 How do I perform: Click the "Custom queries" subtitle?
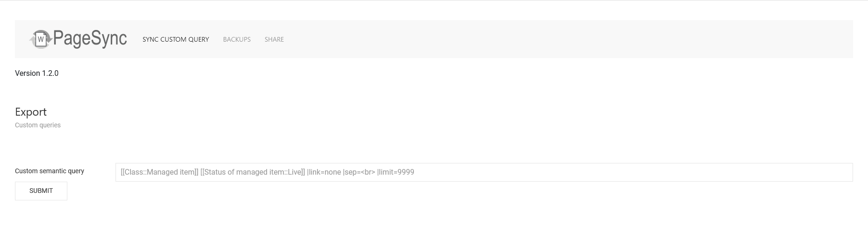(38, 125)
